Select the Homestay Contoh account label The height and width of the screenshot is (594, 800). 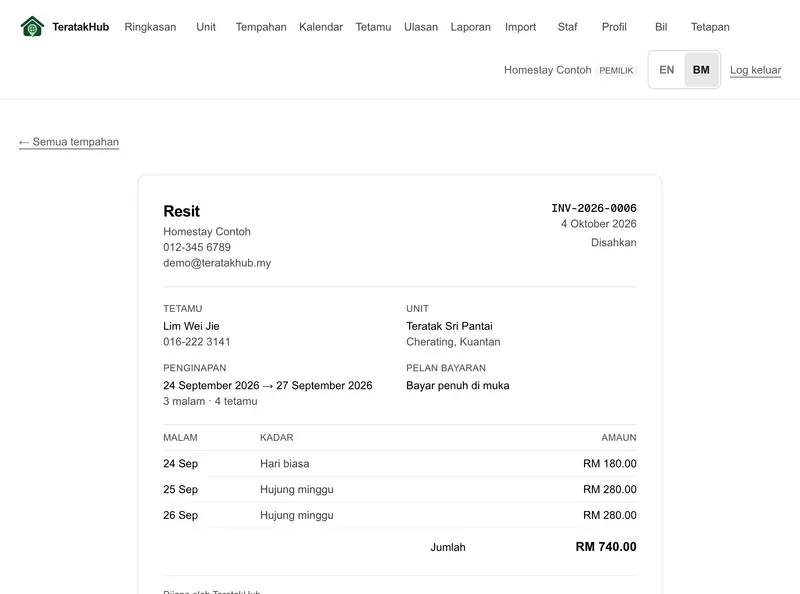coord(547,70)
